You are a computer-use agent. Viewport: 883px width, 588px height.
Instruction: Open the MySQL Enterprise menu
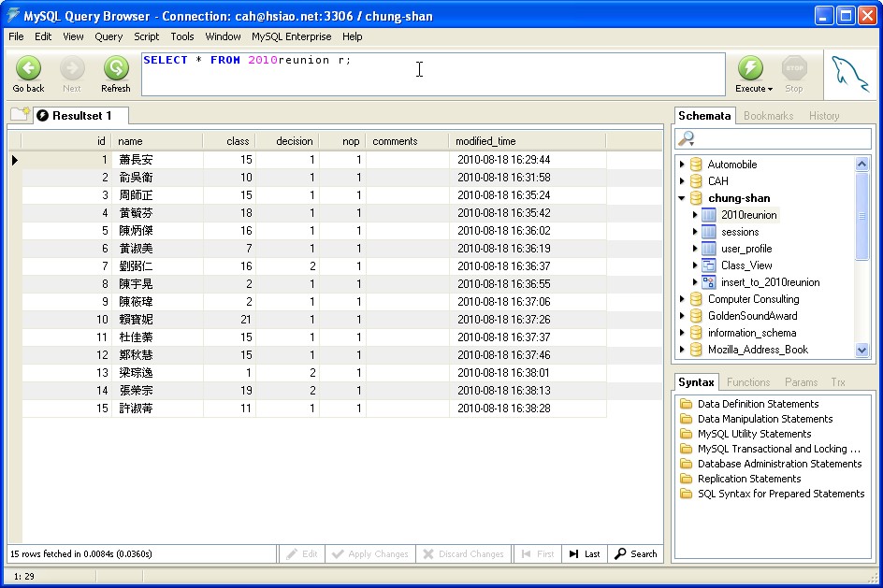click(x=291, y=36)
